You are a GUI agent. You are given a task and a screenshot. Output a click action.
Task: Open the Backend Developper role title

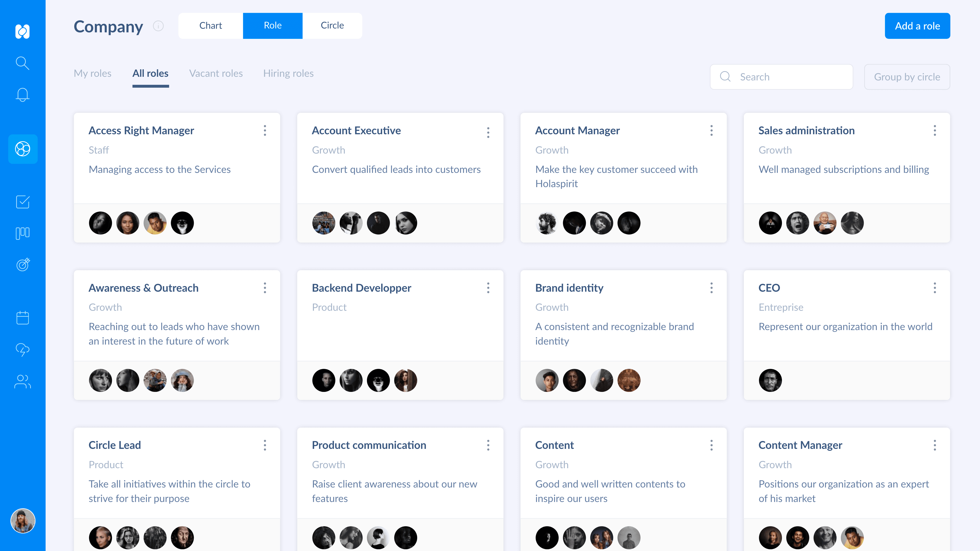[x=361, y=288]
